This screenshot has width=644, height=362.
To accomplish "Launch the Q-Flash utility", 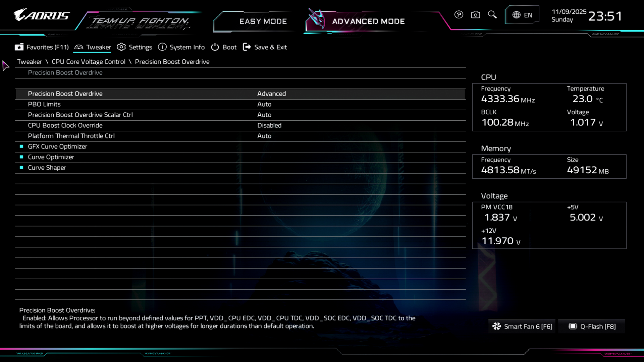I will (x=592, y=326).
